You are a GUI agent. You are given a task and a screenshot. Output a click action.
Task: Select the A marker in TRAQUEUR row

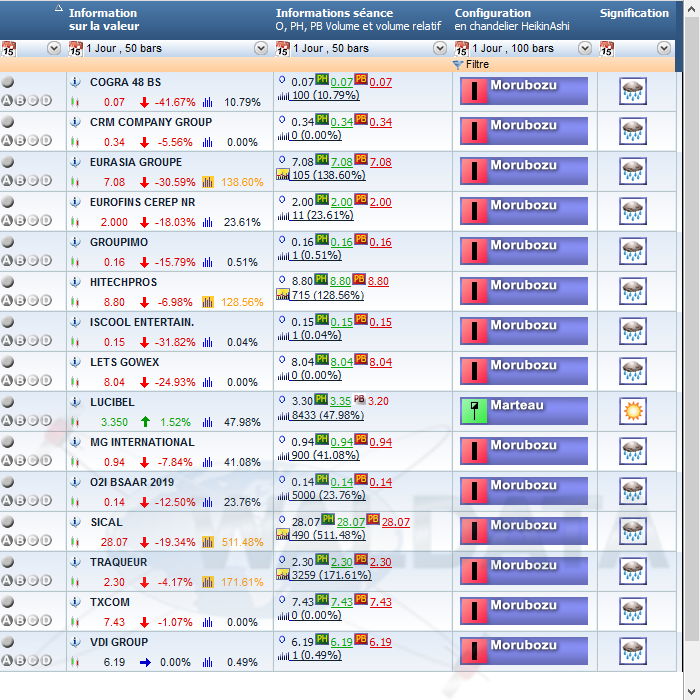[7, 580]
